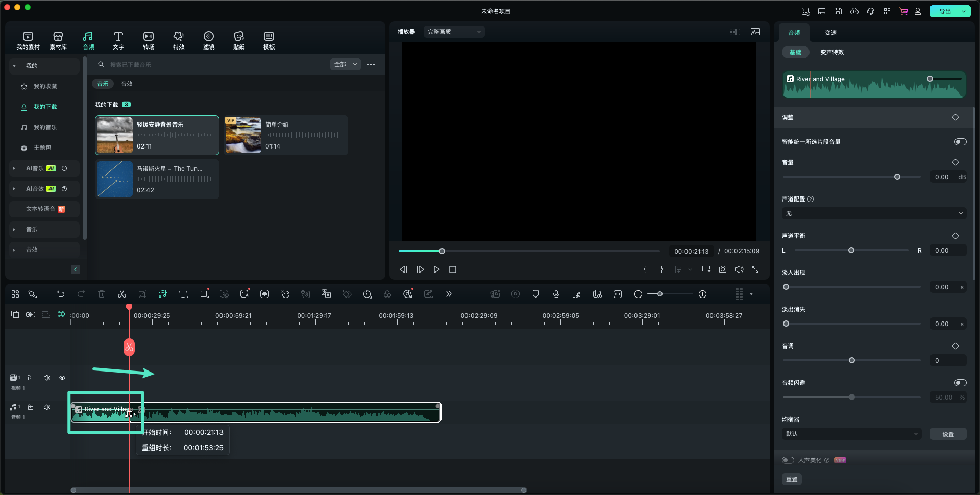Click the undo arrow in timeline toolbar
This screenshot has width=980, height=495.
[x=61, y=294]
